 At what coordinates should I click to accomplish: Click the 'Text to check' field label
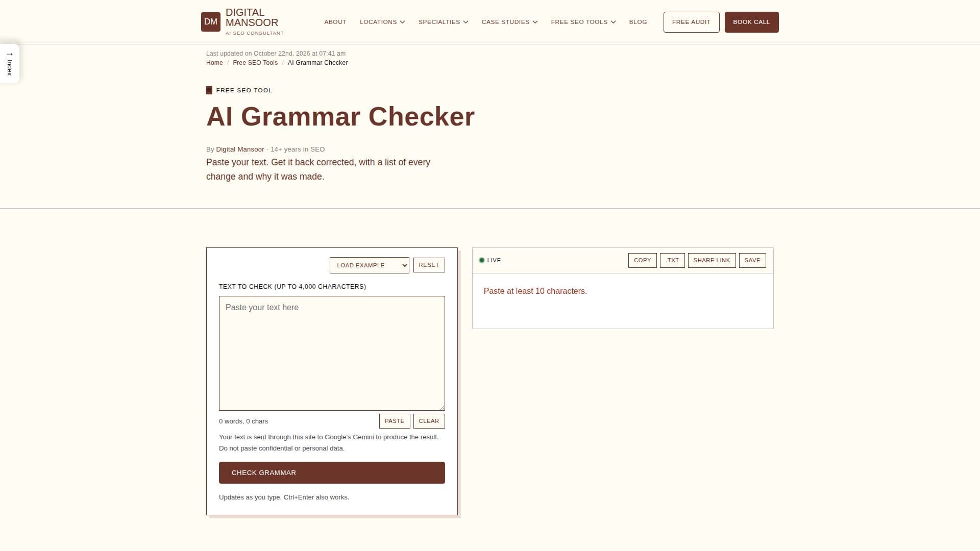[292, 287]
